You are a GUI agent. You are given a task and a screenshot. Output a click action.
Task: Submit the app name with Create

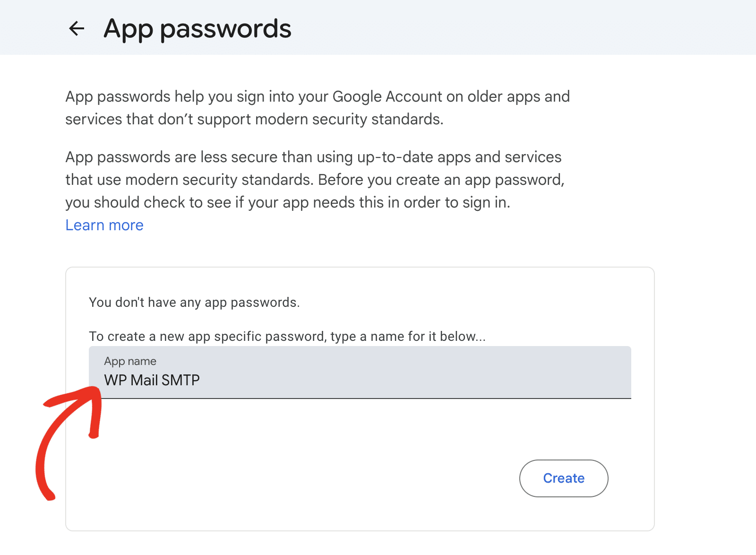[563, 478]
